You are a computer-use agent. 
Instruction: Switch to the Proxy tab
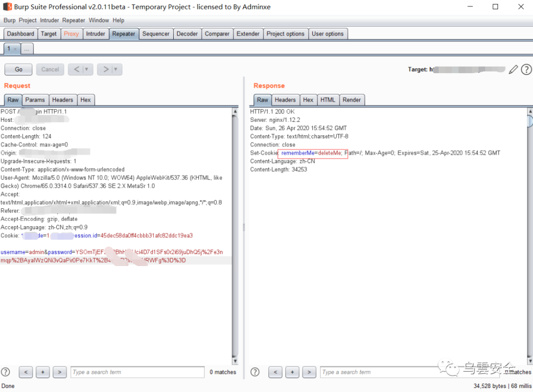71,34
